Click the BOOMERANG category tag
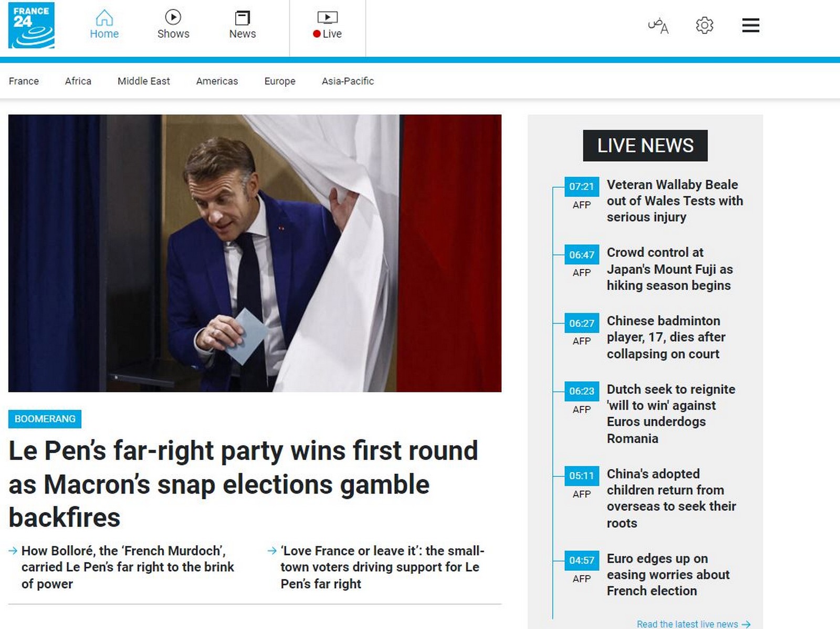 click(45, 419)
